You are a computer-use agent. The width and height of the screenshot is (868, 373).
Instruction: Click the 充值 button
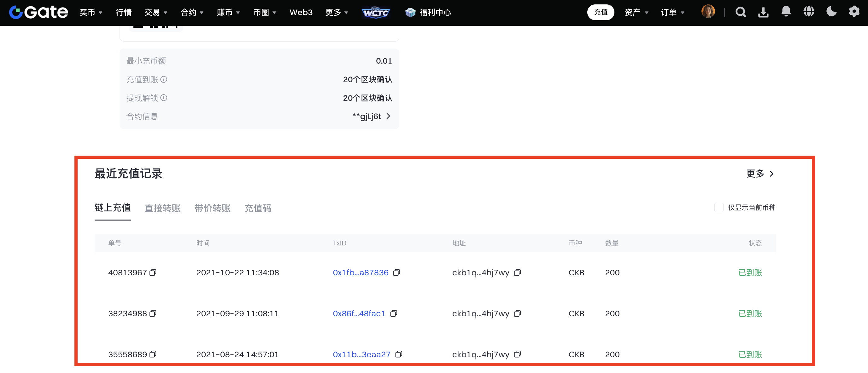601,13
